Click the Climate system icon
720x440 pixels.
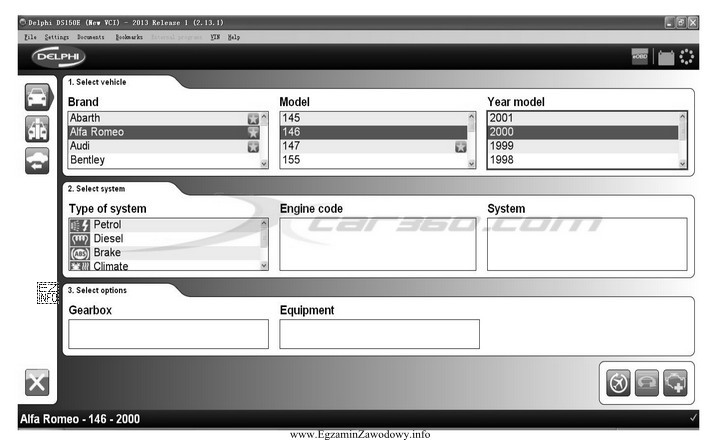click(79, 266)
